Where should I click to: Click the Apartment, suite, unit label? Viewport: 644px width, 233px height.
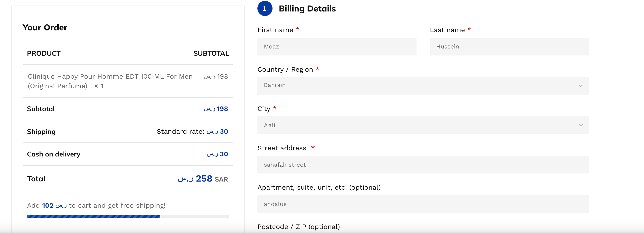(x=319, y=188)
